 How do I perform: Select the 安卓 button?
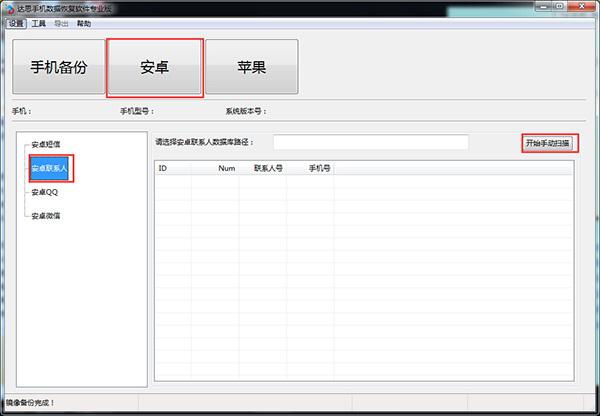pos(155,67)
